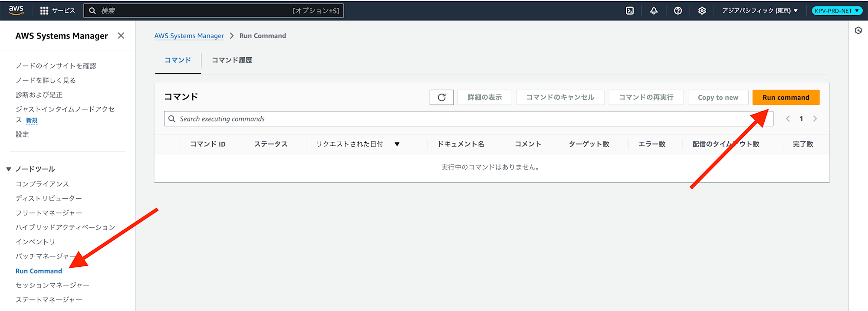Open 診断および是正 in sidebar

(x=39, y=95)
